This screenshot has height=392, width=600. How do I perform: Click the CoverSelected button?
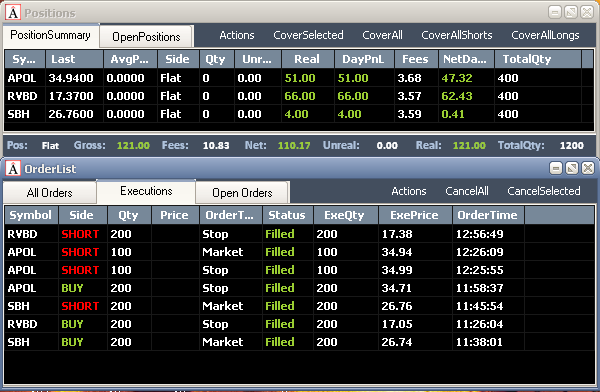coord(308,35)
